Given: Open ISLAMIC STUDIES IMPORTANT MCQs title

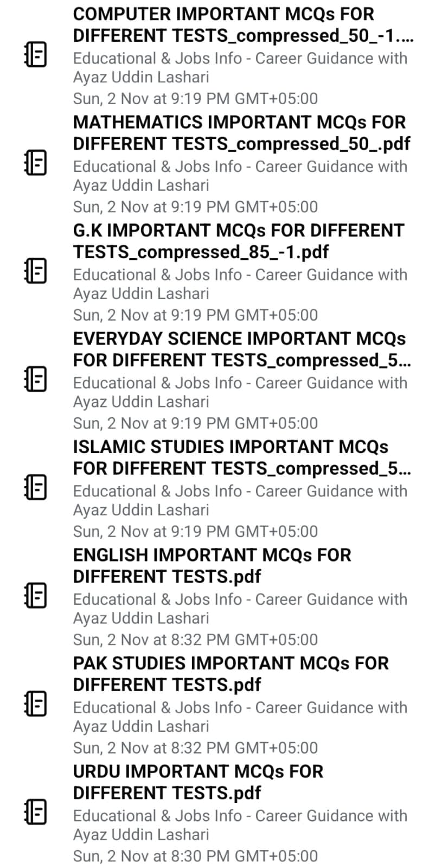Looking at the screenshot, I should click(241, 457).
